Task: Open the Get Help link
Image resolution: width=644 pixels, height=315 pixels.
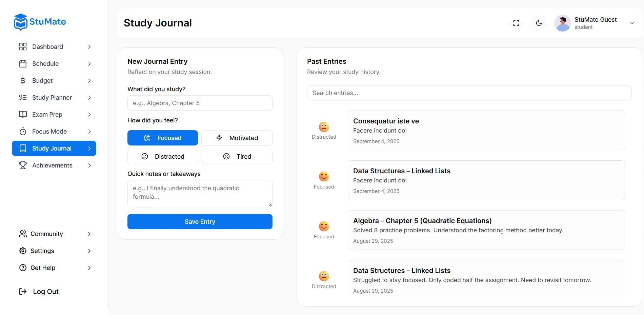Action: coord(43,268)
